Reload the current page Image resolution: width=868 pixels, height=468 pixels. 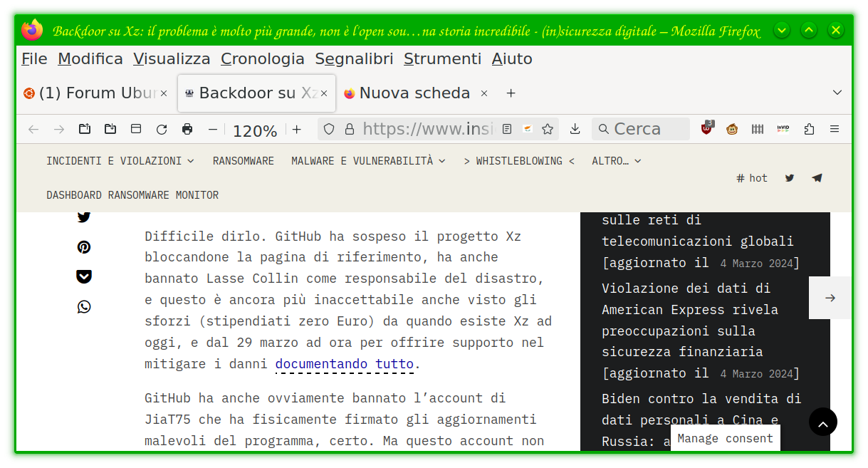pyautogui.click(x=162, y=129)
